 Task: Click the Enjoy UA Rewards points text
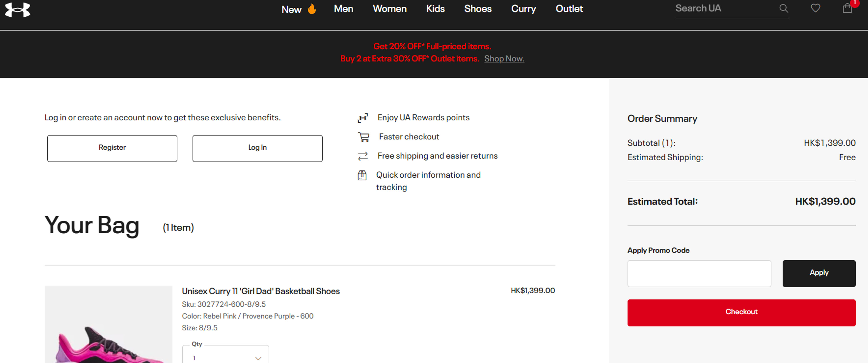(x=423, y=117)
